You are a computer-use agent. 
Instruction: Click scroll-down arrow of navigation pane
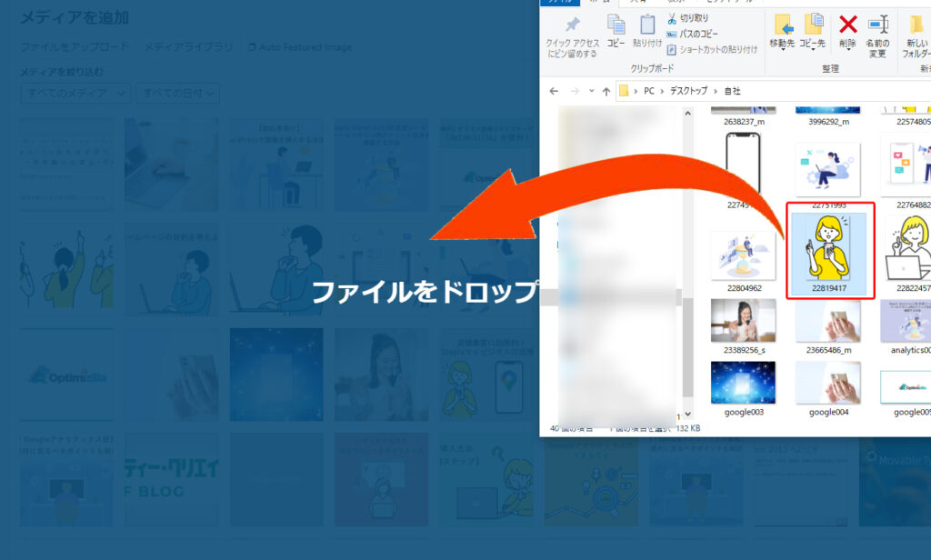click(687, 414)
